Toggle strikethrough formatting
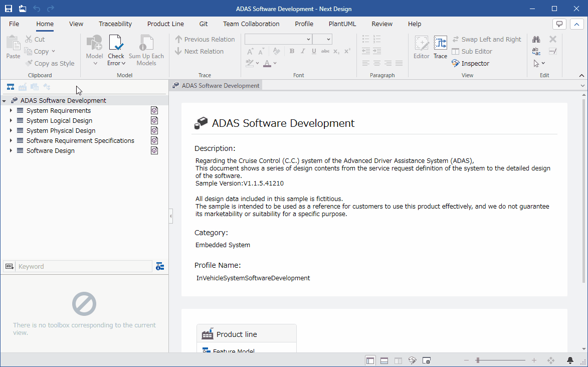The height and width of the screenshot is (367, 588). (x=325, y=52)
